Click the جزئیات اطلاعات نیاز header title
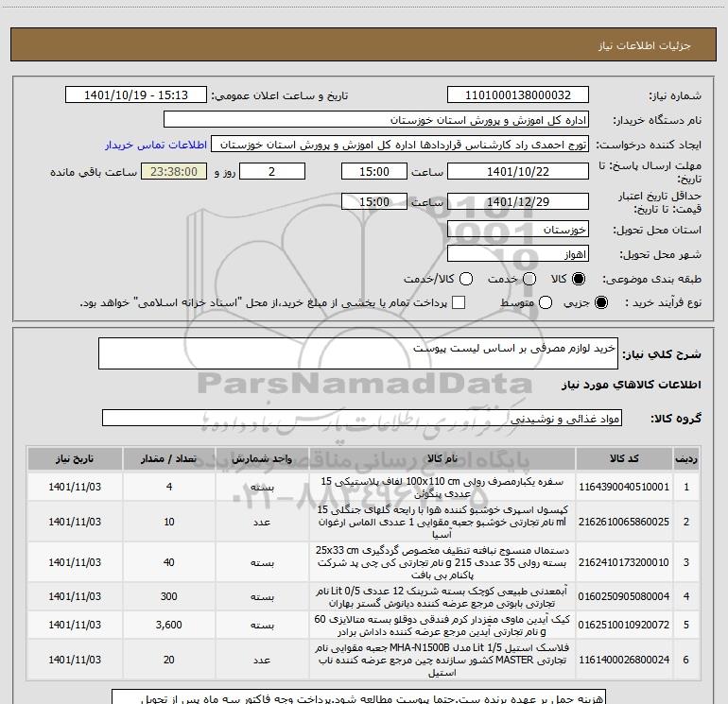 pyautogui.click(x=645, y=45)
